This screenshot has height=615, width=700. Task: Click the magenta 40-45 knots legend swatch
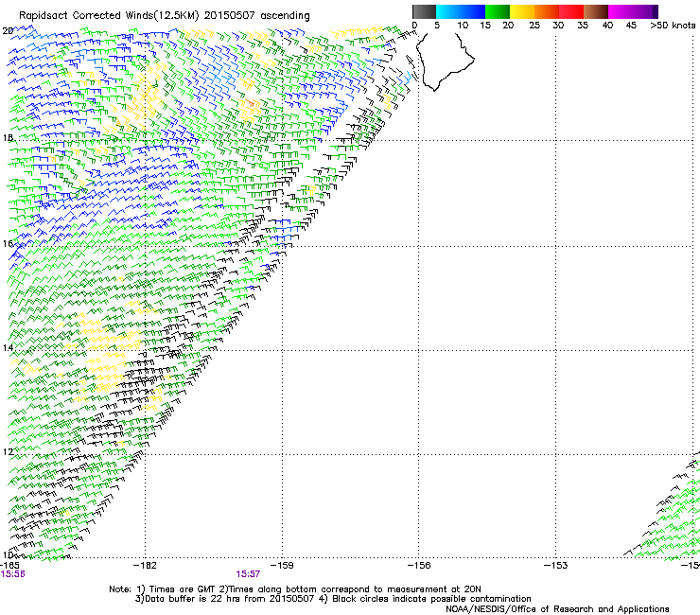621,11
